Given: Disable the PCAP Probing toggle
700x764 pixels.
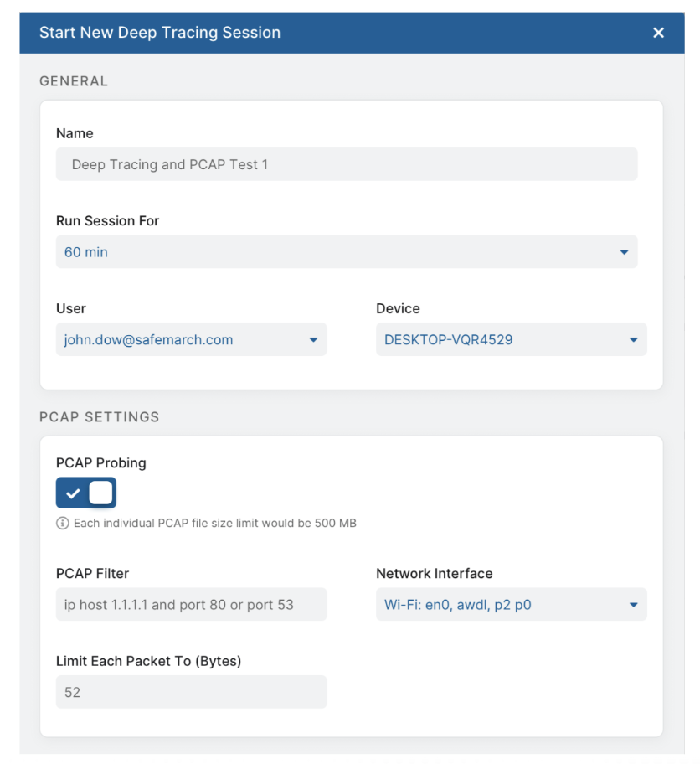Looking at the screenshot, I should [x=86, y=493].
